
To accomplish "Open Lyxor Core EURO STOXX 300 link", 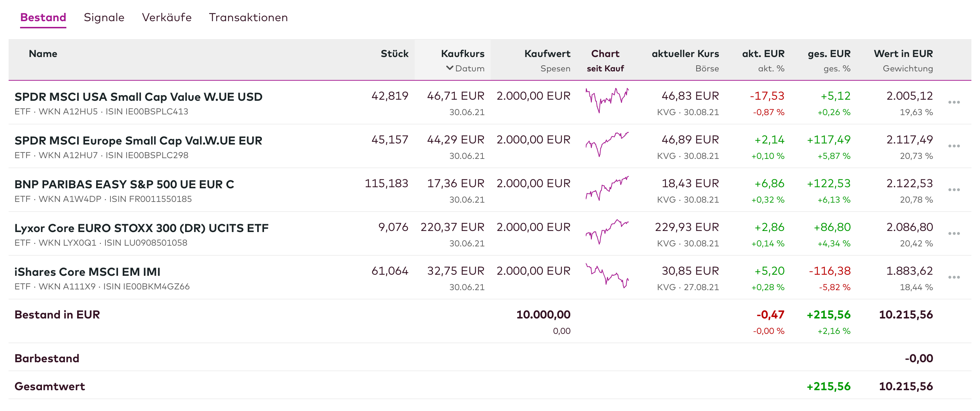I will [141, 228].
